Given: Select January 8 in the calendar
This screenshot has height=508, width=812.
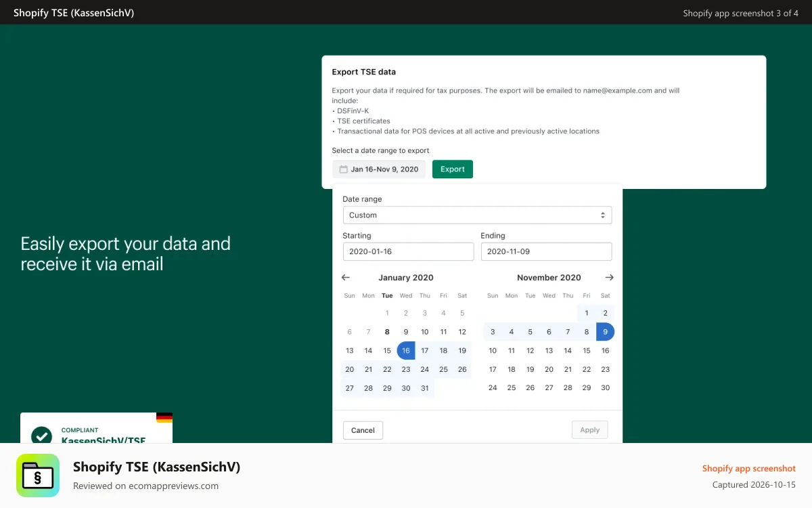Looking at the screenshot, I should [x=387, y=332].
